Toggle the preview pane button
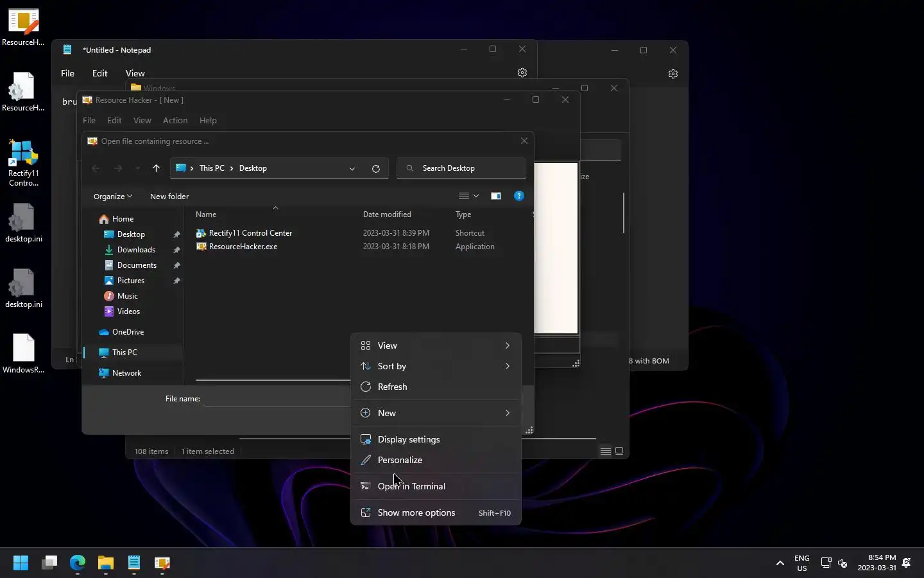 tap(496, 196)
